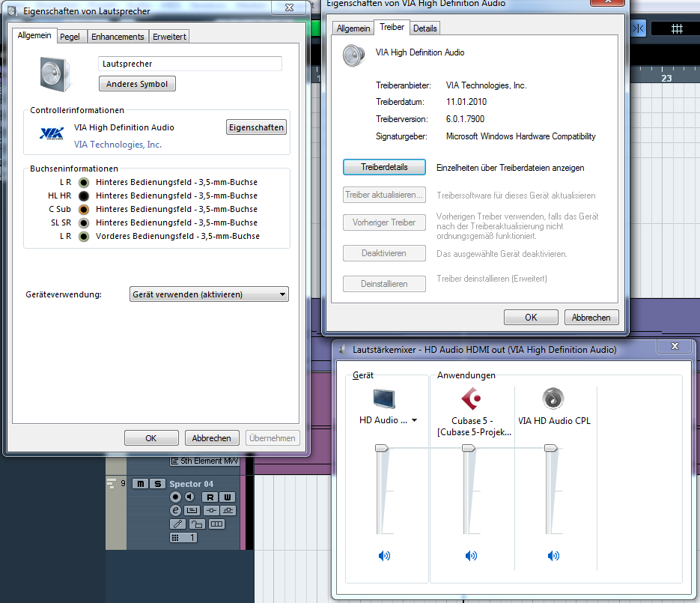This screenshot has width=700, height=603.
Task: Open the Geräteverwendung dropdown
Action: point(209,294)
